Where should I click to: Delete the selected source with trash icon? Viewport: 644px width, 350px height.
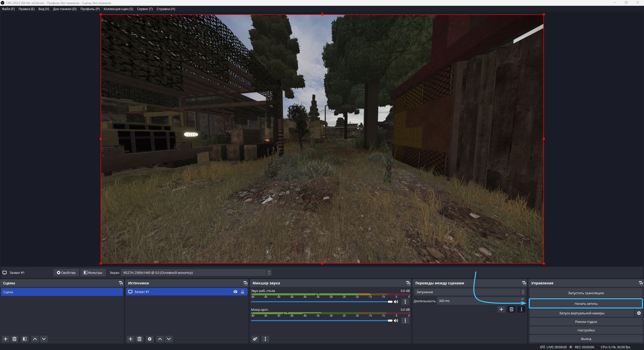coord(140,339)
